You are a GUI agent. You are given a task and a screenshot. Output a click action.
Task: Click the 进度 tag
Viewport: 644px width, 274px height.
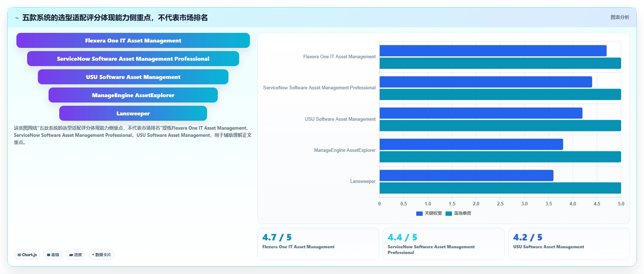click(75, 255)
